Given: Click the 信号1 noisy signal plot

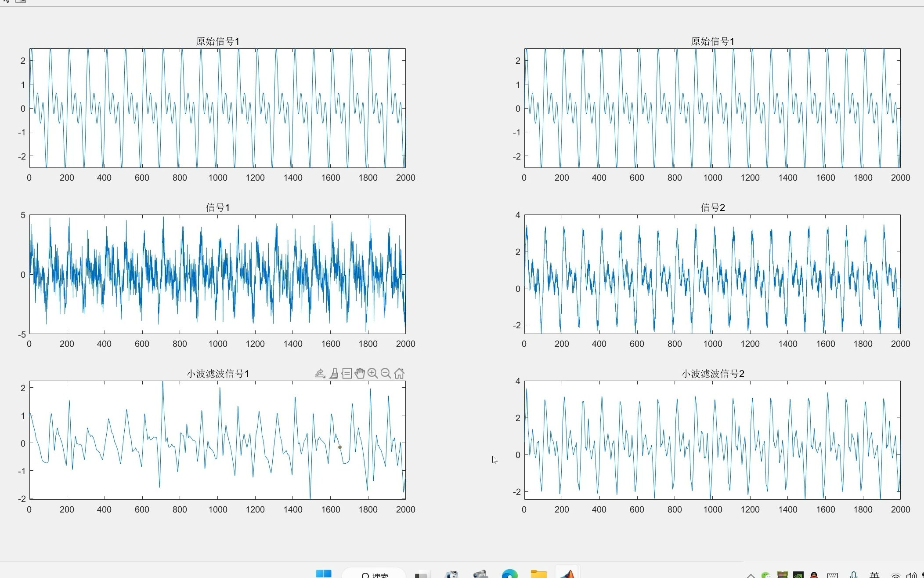Looking at the screenshot, I should click(x=217, y=274).
